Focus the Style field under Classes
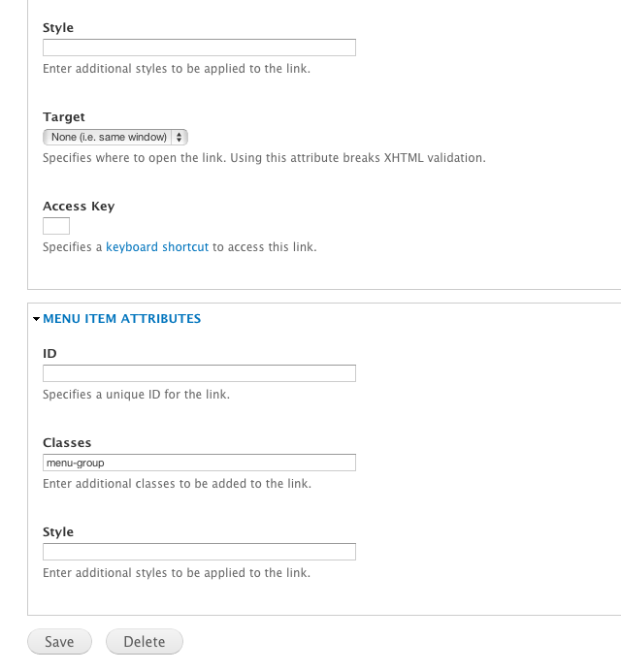This screenshot has width=621, height=672. click(200, 552)
